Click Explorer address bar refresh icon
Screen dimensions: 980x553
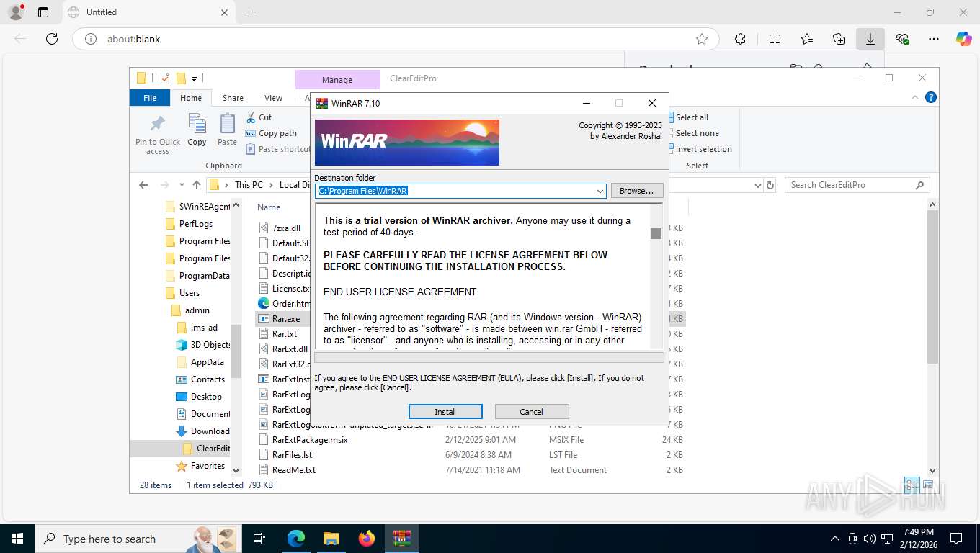770,185
